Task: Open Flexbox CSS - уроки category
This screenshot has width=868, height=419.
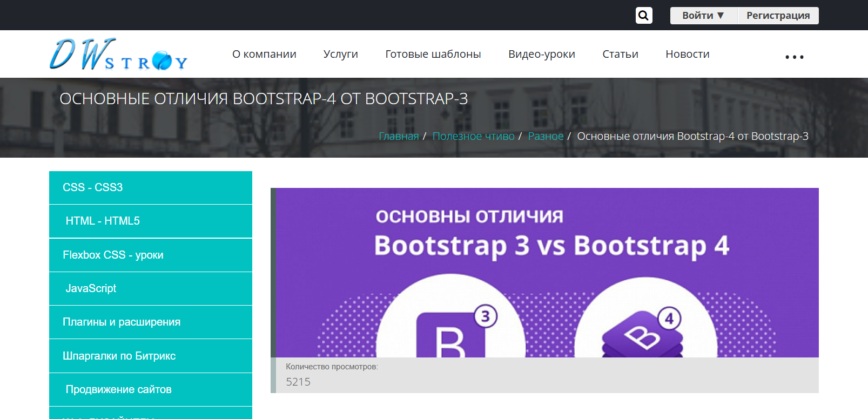Action: tap(151, 255)
